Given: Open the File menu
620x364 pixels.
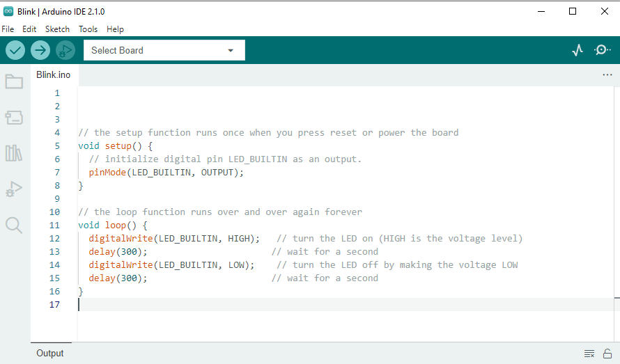Looking at the screenshot, I should coord(8,29).
